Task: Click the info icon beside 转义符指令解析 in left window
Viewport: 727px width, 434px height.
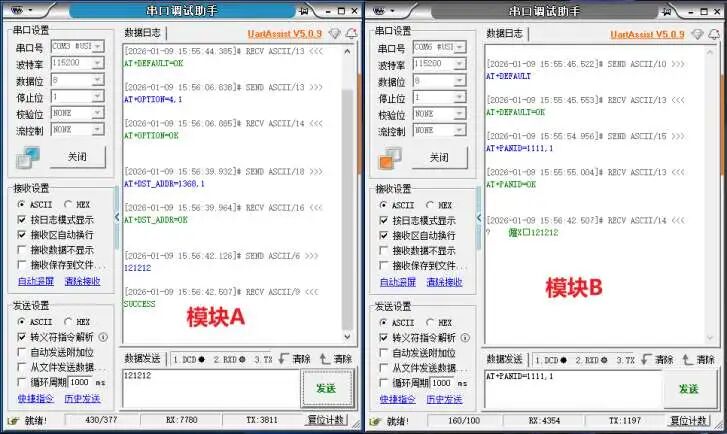Action: pyautogui.click(x=102, y=338)
